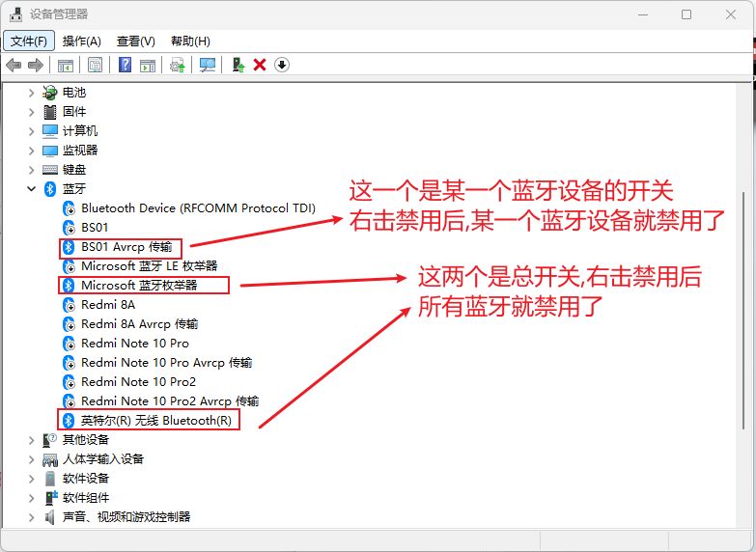Click the red X uninstall device icon
The image size is (756, 552).
tap(260, 65)
